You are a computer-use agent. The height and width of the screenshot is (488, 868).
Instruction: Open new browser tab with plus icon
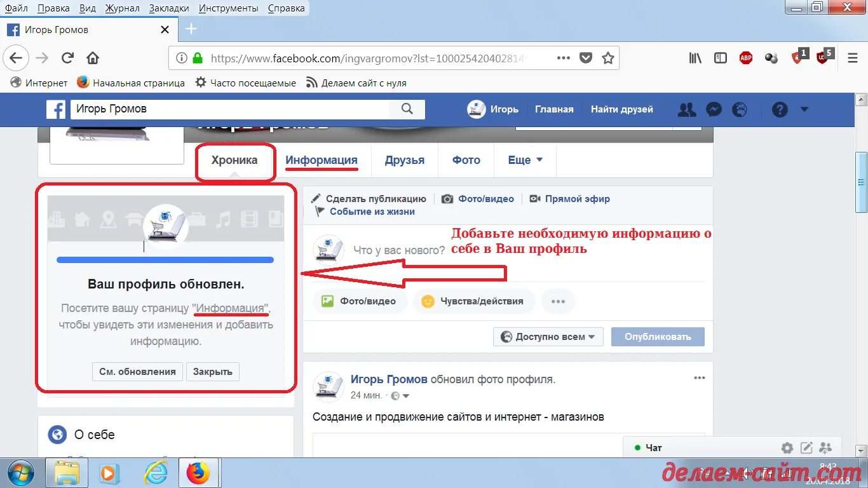click(x=191, y=29)
